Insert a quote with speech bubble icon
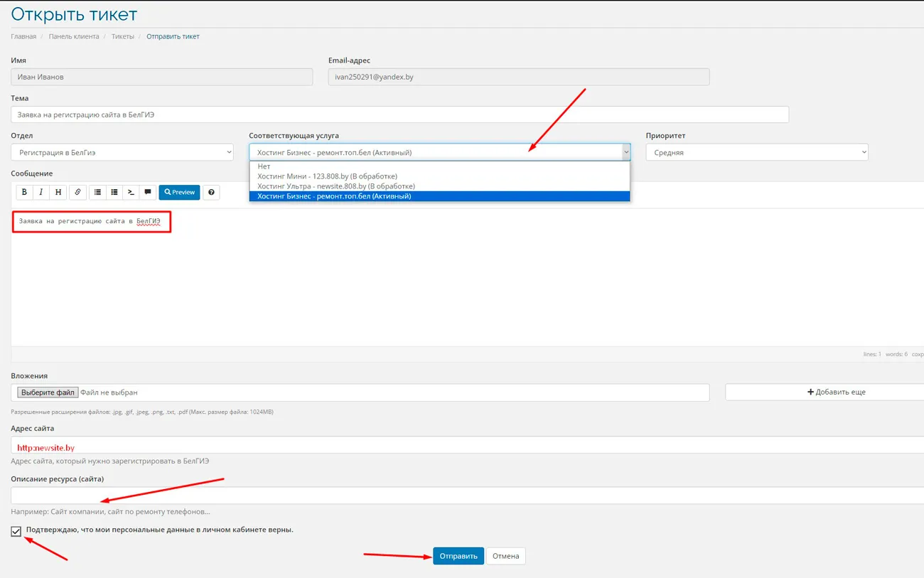The width and height of the screenshot is (924, 578). point(147,192)
